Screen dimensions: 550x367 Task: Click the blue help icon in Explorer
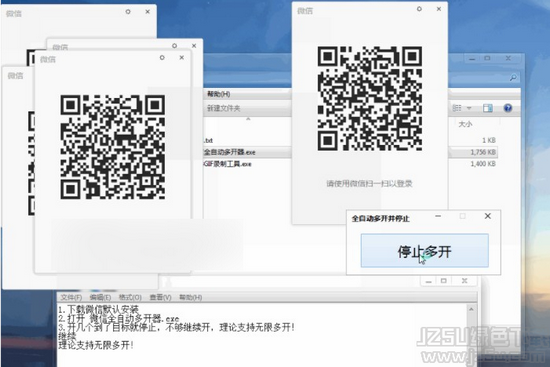click(x=508, y=108)
